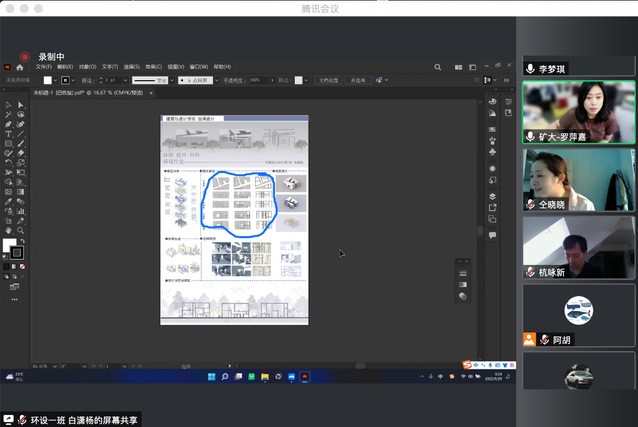This screenshot has width=638, height=427.
Task: Swap fill and stroke colors
Action: coord(20,240)
